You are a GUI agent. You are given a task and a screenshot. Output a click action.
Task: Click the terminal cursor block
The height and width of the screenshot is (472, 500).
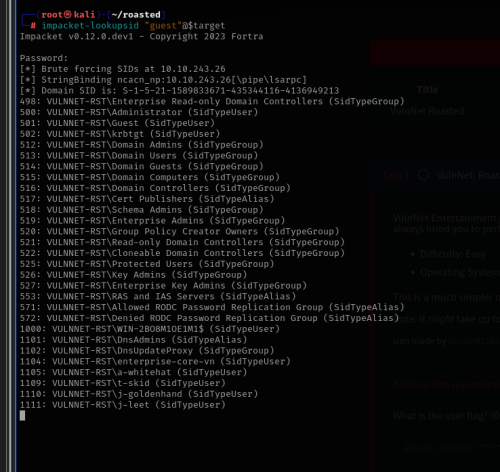click(22, 415)
